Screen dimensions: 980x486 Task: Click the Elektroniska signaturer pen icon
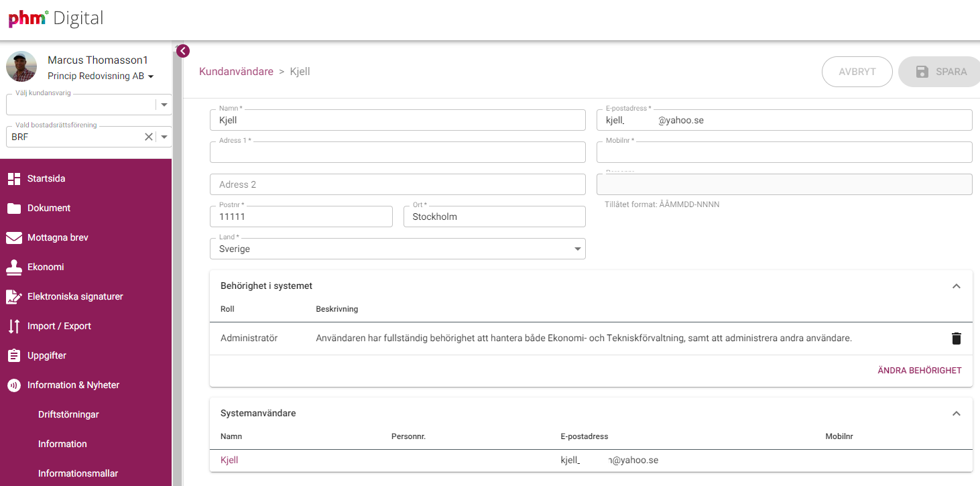(x=14, y=297)
